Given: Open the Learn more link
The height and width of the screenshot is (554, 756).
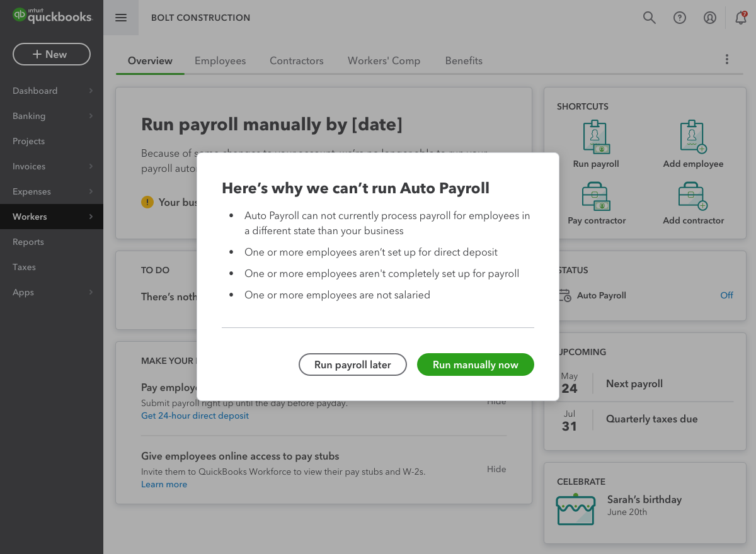Looking at the screenshot, I should point(164,484).
